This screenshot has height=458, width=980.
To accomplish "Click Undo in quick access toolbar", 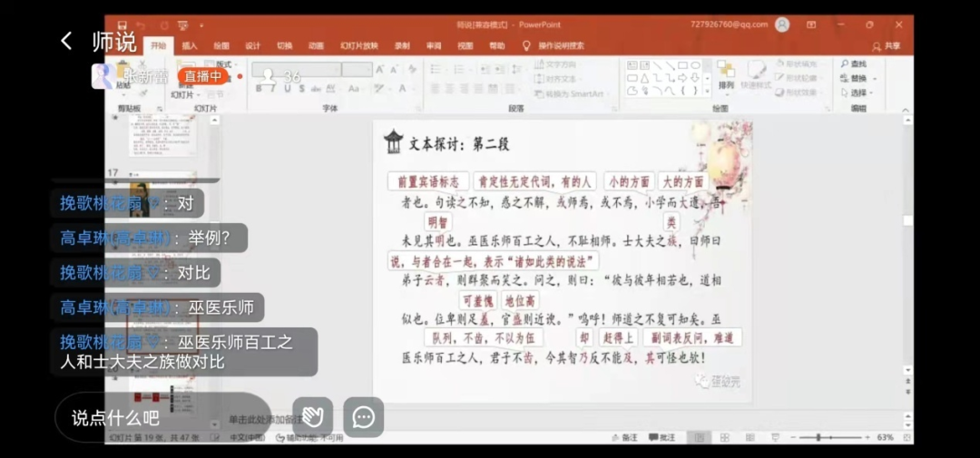I will (142, 25).
